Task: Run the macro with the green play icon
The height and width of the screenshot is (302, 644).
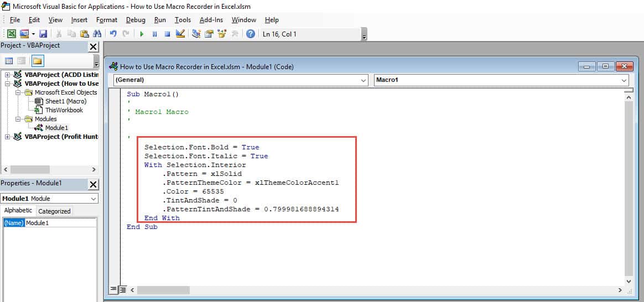Action: tap(142, 34)
